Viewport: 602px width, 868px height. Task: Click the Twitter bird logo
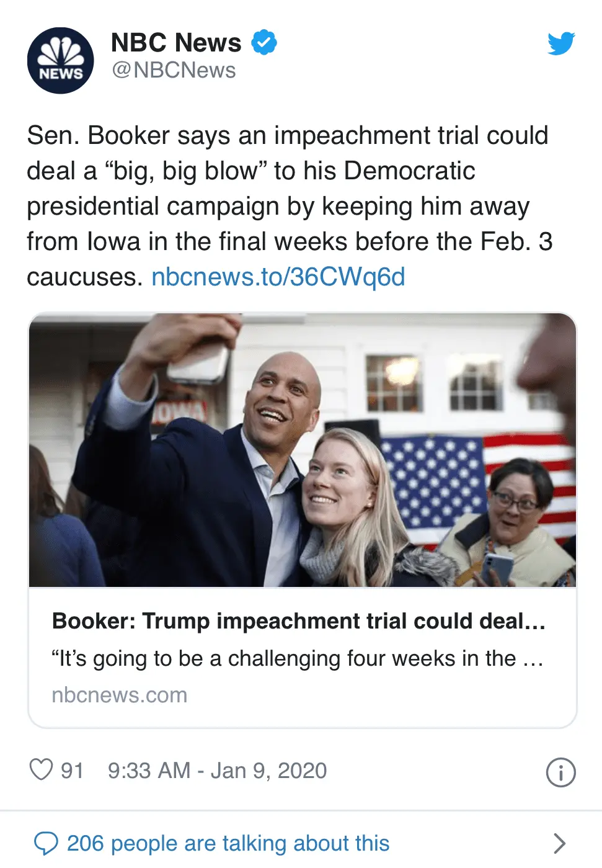(561, 43)
